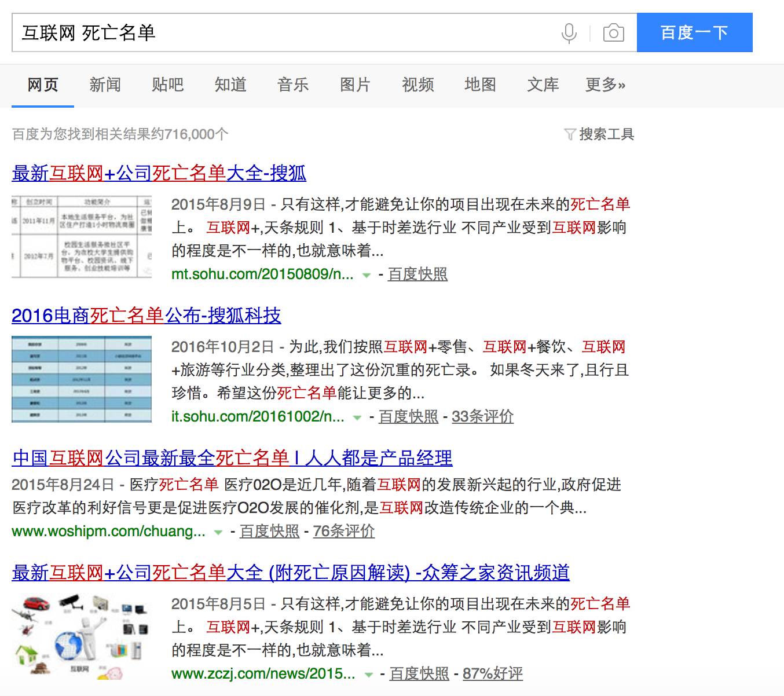Expand the 更多» menu
The width and height of the screenshot is (784, 696).
605,85
